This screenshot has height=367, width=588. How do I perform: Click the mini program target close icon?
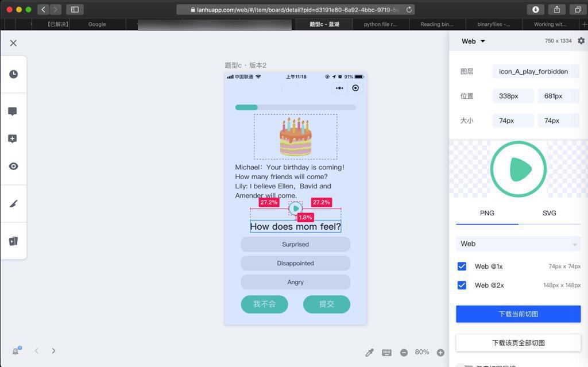pyautogui.click(x=355, y=88)
